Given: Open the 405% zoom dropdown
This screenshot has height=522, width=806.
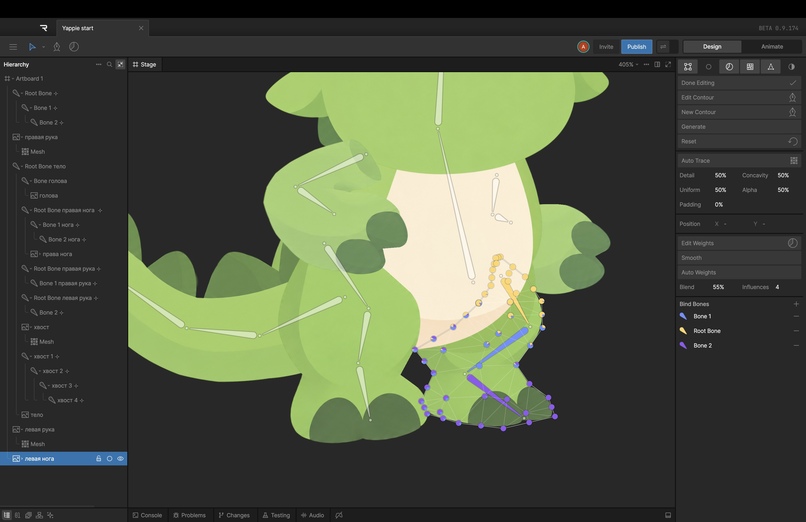Looking at the screenshot, I should (x=628, y=65).
